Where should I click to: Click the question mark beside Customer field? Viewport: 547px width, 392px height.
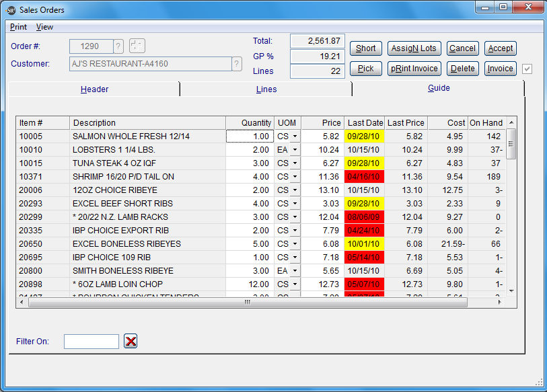pyautogui.click(x=237, y=64)
